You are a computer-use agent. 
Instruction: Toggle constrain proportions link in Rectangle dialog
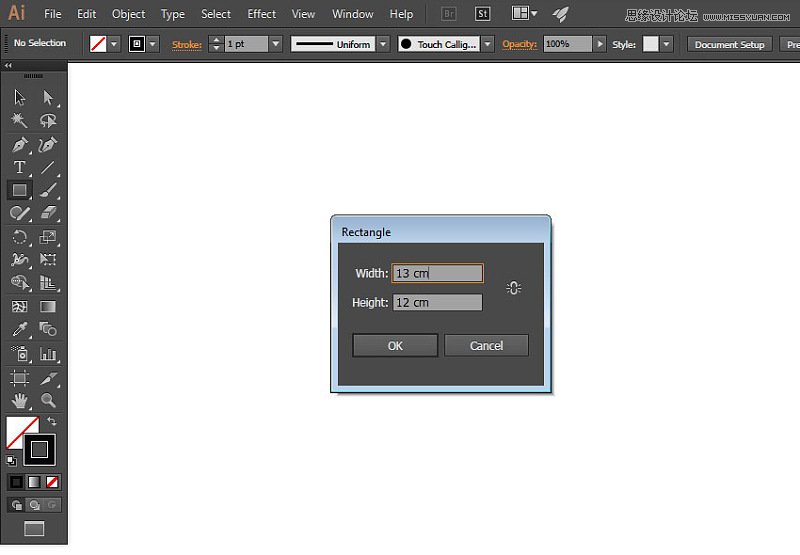pyautogui.click(x=514, y=288)
